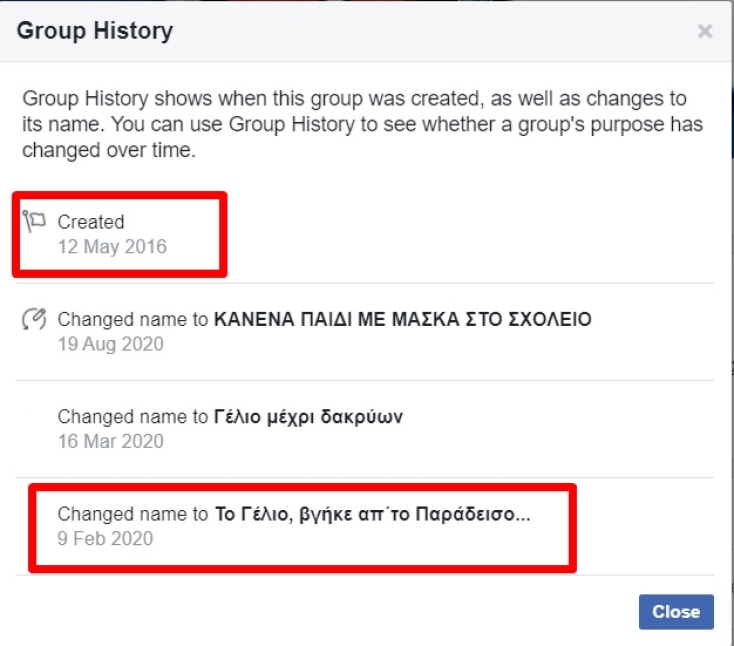Click the name Γέλιο μέχρι δακρύων

click(309, 417)
